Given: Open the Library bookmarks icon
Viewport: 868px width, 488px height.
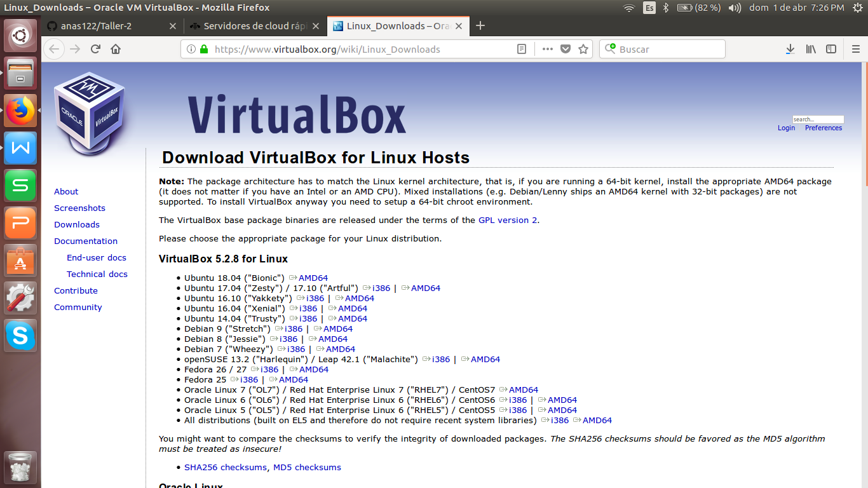Looking at the screenshot, I should coord(811,49).
